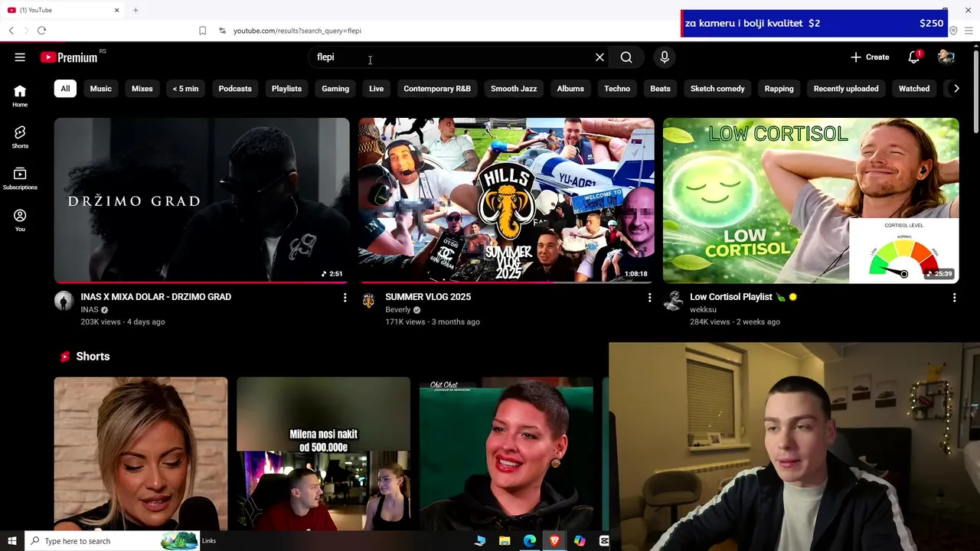Click the YouTube Premium logo

click(x=70, y=57)
